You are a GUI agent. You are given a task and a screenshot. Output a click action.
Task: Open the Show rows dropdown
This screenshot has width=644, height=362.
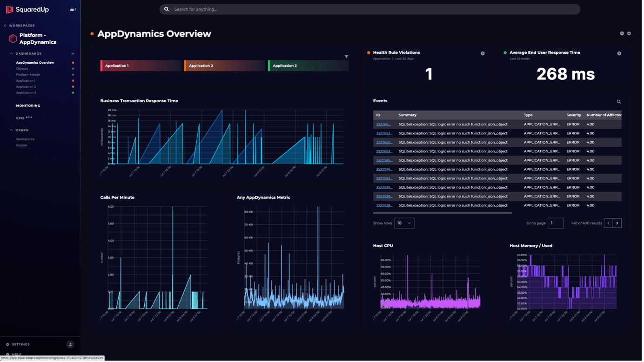(x=404, y=223)
